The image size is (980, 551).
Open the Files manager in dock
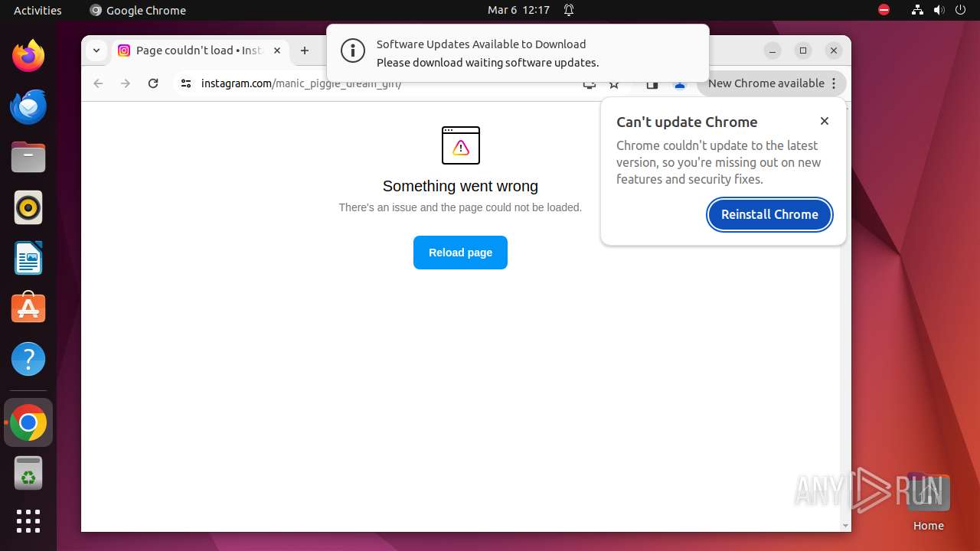(x=28, y=157)
